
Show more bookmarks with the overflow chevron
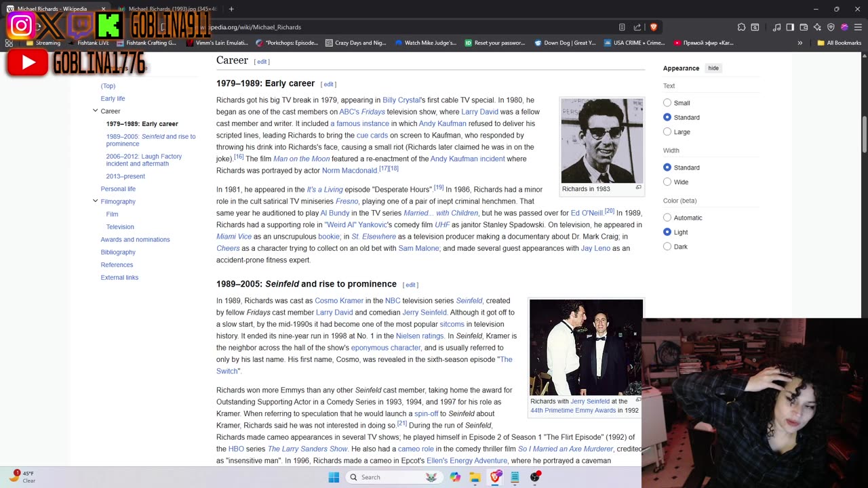pos(800,43)
